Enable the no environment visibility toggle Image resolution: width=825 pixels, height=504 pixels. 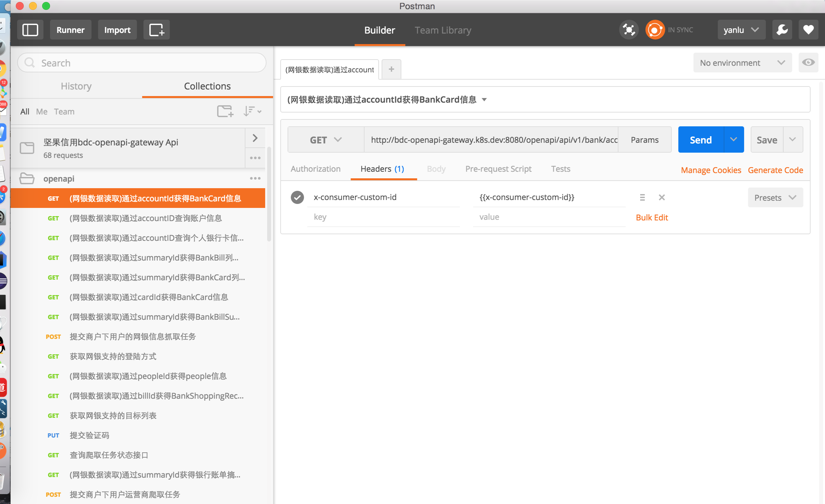(807, 63)
